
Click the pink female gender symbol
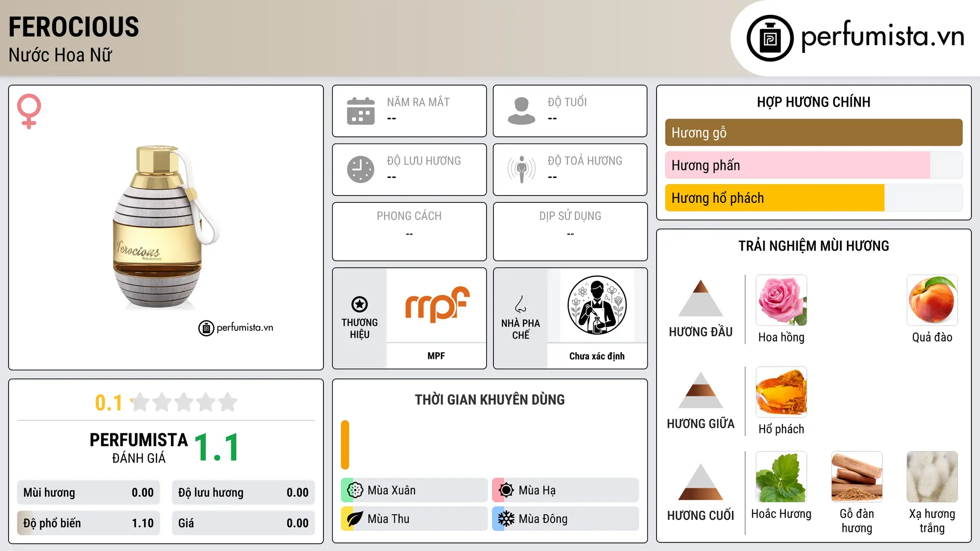coord(29,111)
